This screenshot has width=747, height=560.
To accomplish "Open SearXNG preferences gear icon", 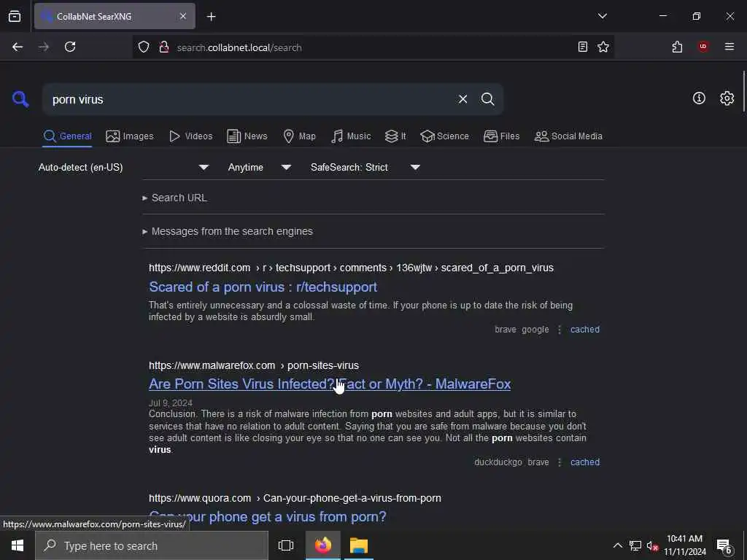I will point(727,98).
